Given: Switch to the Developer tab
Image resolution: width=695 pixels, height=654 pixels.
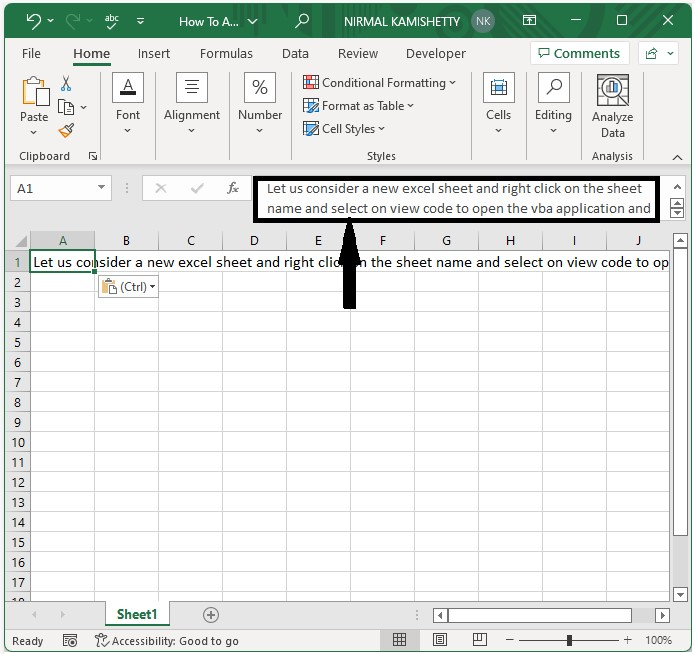Looking at the screenshot, I should click(x=436, y=54).
